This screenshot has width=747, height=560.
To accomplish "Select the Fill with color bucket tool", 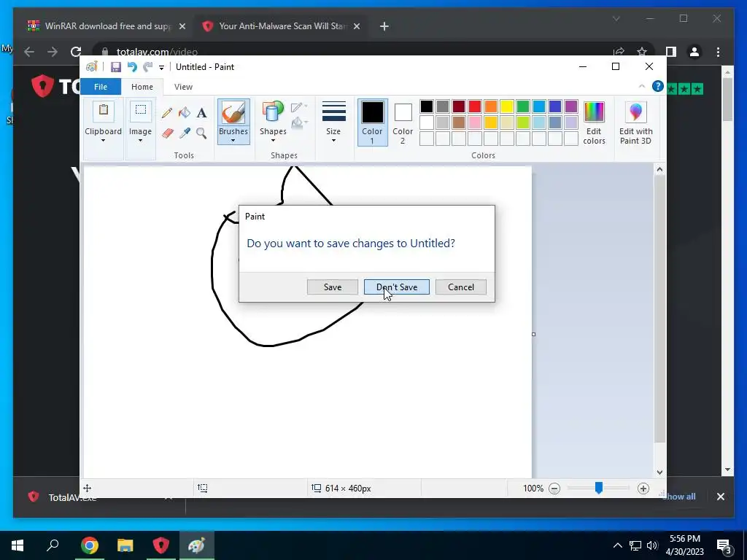I will [x=185, y=113].
